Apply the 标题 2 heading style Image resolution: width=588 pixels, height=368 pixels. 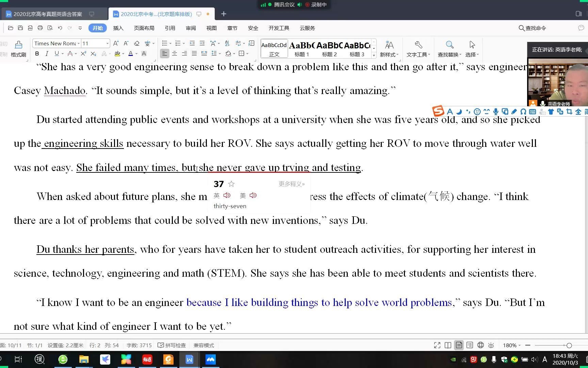point(329,49)
